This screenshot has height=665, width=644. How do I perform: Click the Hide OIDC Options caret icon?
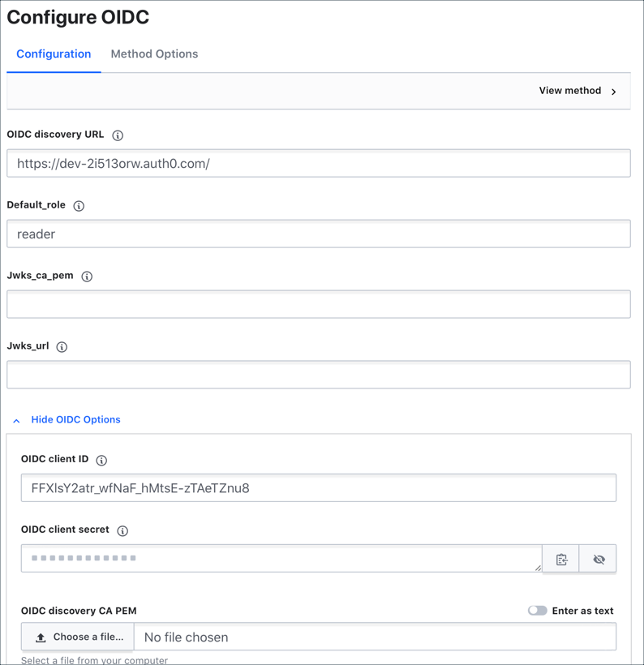click(16, 421)
